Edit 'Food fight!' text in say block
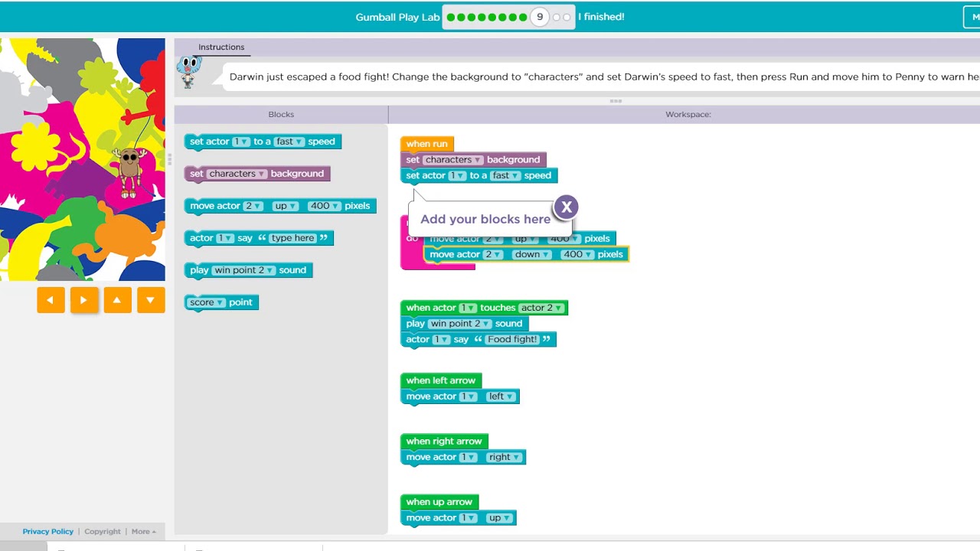The height and width of the screenshot is (551, 980). tap(513, 339)
